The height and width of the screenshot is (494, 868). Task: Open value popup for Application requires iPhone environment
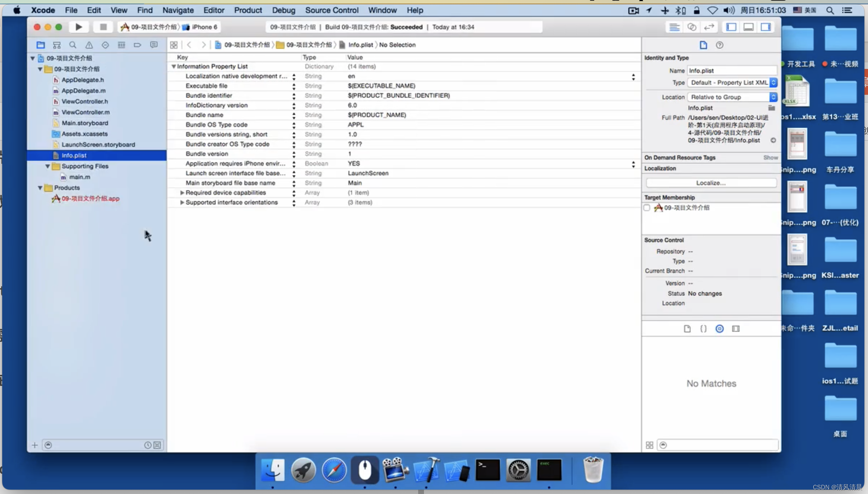coord(633,164)
